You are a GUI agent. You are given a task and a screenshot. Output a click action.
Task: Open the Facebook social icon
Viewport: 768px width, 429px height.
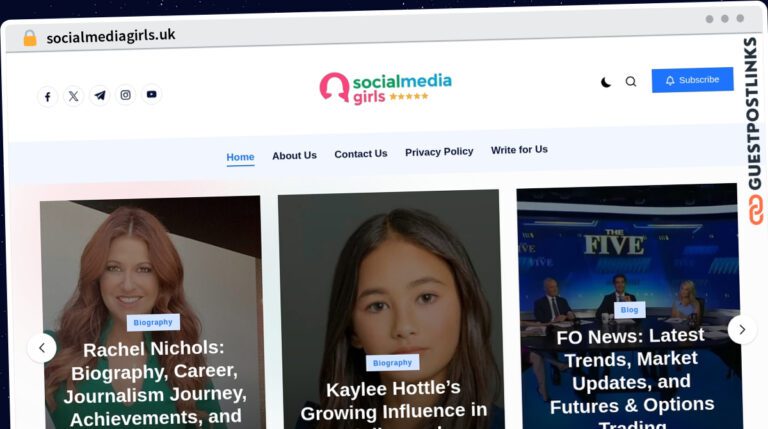coord(48,97)
